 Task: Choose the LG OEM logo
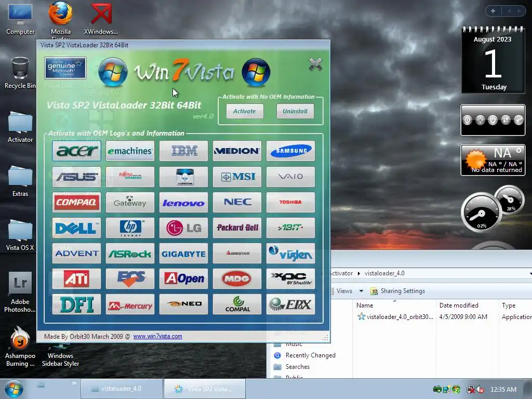pos(183,228)
